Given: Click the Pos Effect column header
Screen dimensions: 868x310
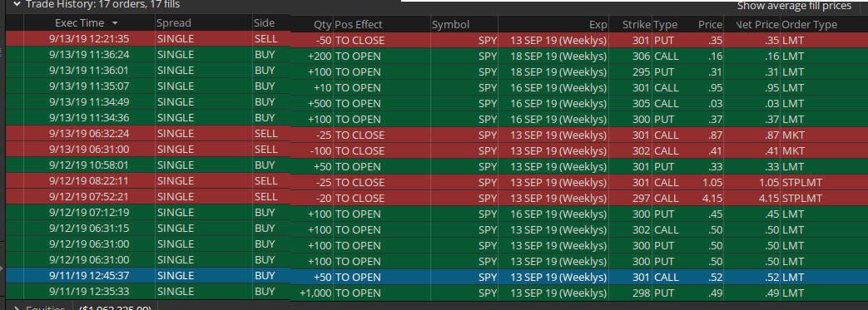Looking at the screenshot, I should (359, 25).
